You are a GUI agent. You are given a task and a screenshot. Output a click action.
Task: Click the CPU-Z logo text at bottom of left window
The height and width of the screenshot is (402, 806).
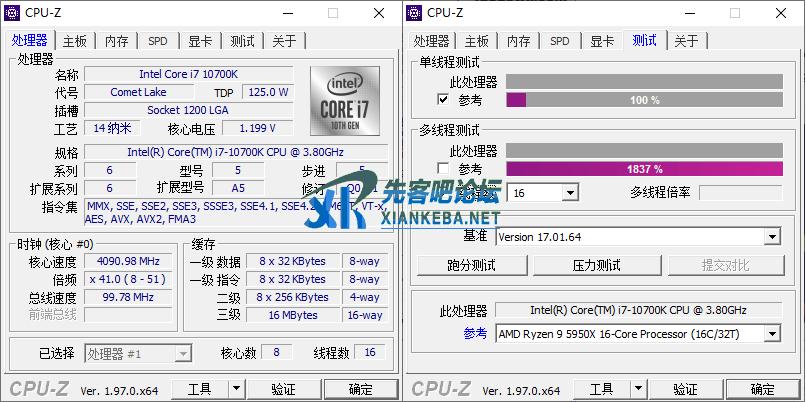(x=39, y=388)
